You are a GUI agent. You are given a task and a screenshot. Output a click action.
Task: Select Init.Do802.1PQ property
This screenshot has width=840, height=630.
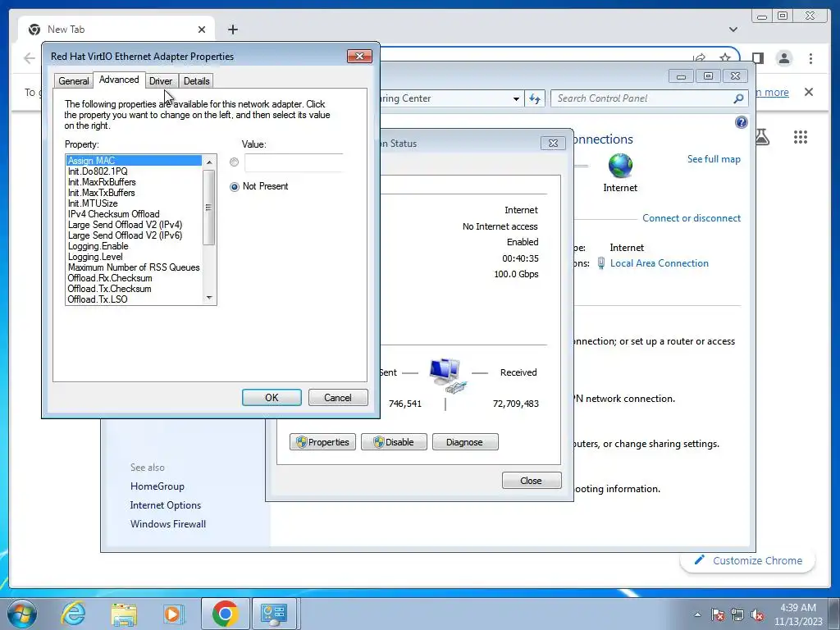[x=134, y=171]
